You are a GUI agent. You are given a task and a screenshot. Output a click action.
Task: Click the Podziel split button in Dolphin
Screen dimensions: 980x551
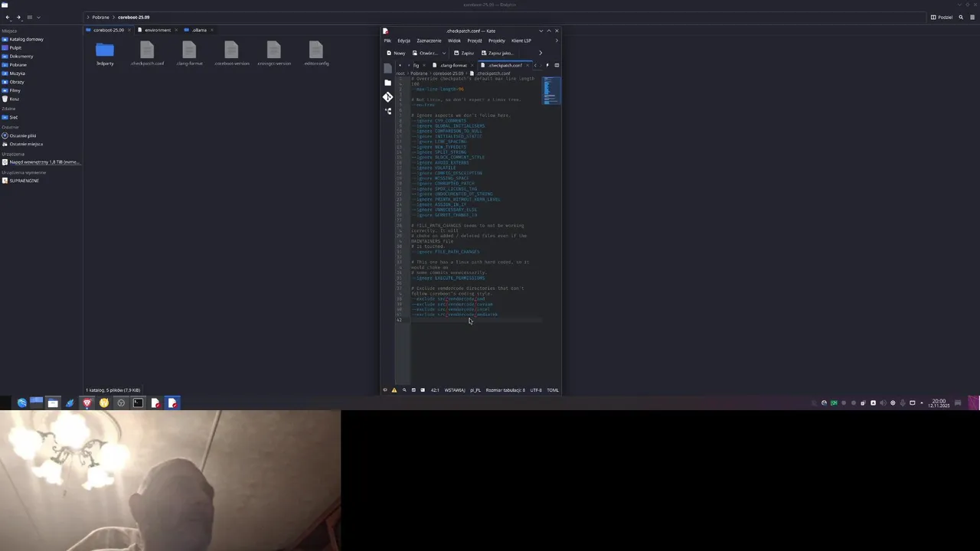click(942, 17)
